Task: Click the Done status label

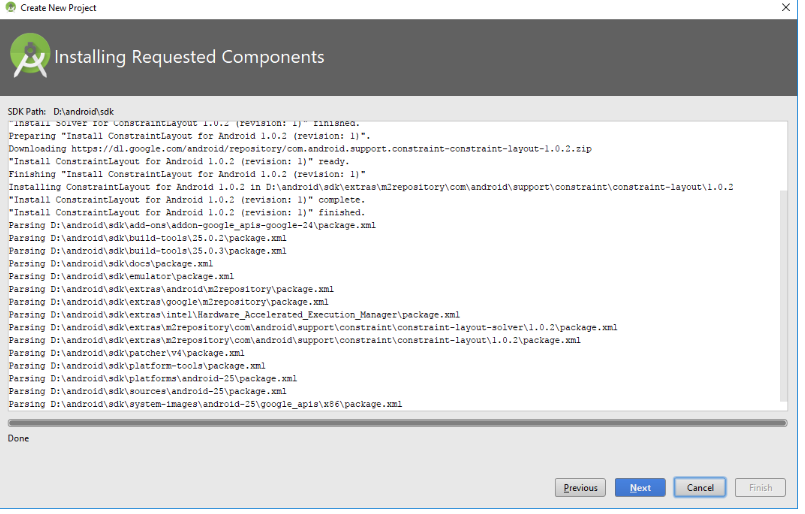Action: [x=18, y=438]
